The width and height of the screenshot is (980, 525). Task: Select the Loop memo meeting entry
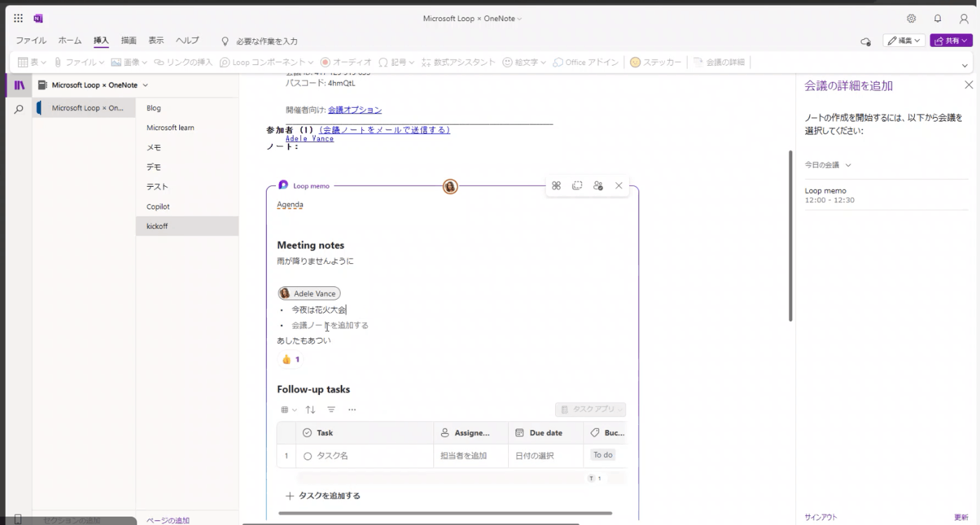(x=888, y=195)
